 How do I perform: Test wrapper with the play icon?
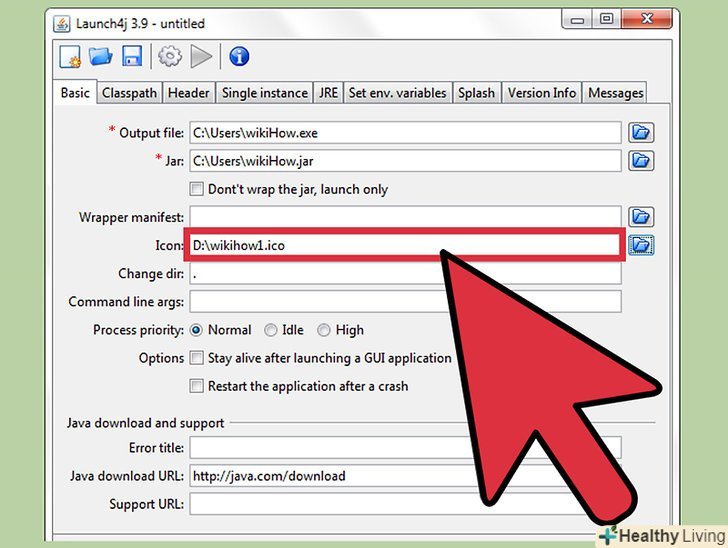pos(202,56)
